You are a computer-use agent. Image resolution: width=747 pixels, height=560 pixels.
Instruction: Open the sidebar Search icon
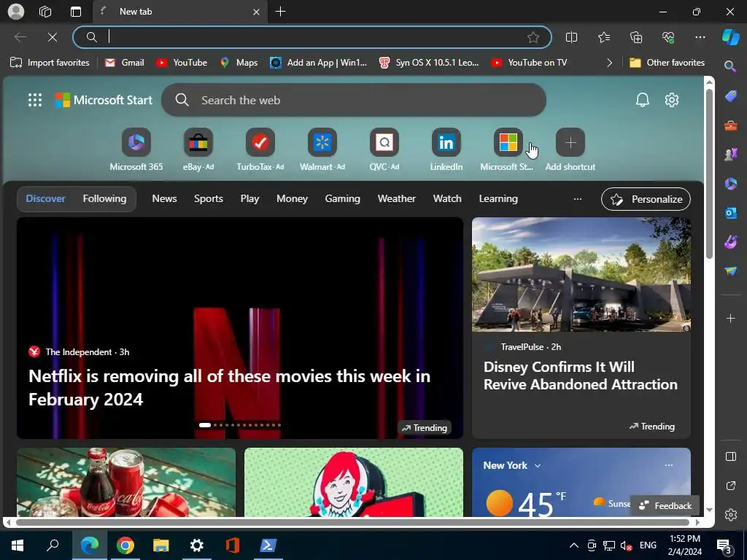730,66
